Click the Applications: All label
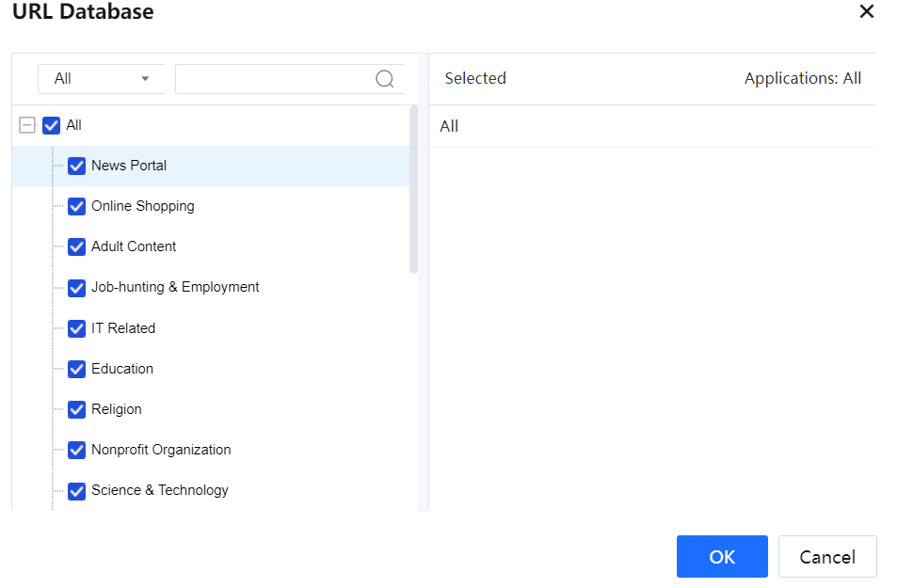The image size is (898, 588). 802,79
